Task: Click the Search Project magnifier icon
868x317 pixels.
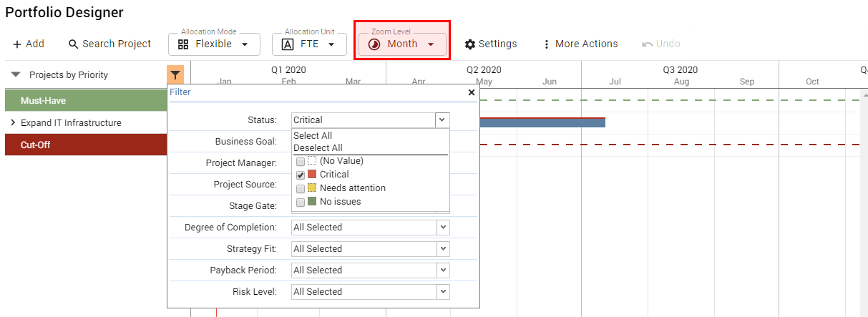Action: [73, 44]
